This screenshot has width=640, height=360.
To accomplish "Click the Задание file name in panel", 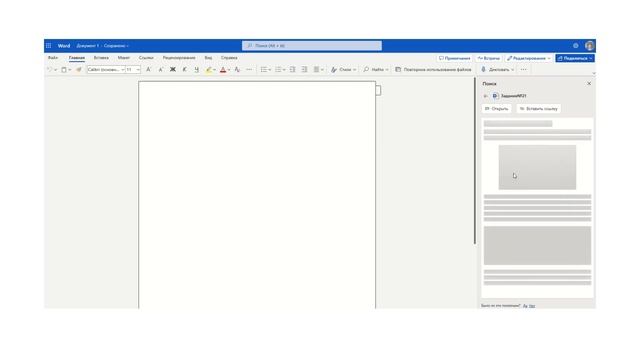I will [513, 96].
